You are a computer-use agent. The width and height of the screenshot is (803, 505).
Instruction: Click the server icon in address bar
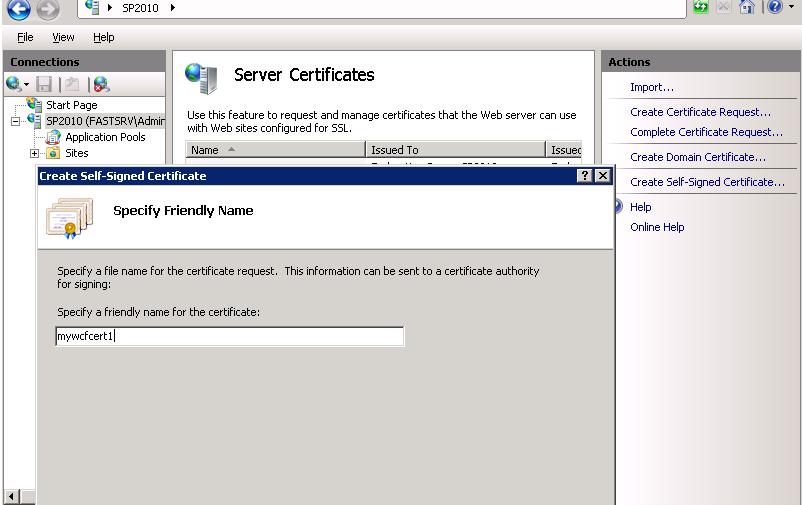(x=92, y=7)
